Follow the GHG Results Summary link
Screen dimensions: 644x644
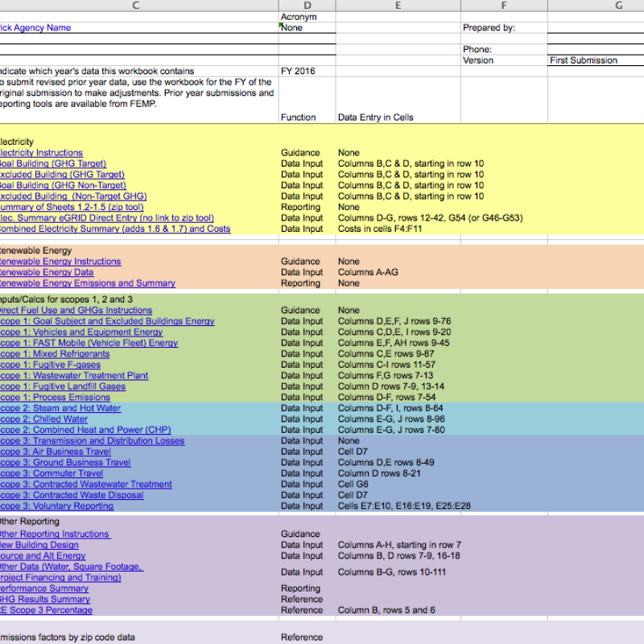coord(48,599)
